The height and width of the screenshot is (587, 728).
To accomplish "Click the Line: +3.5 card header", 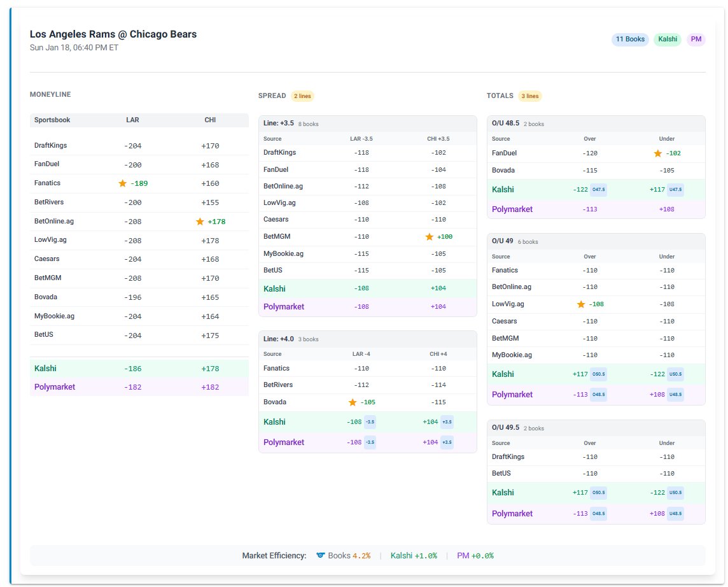I will click(x=368, y=124).
